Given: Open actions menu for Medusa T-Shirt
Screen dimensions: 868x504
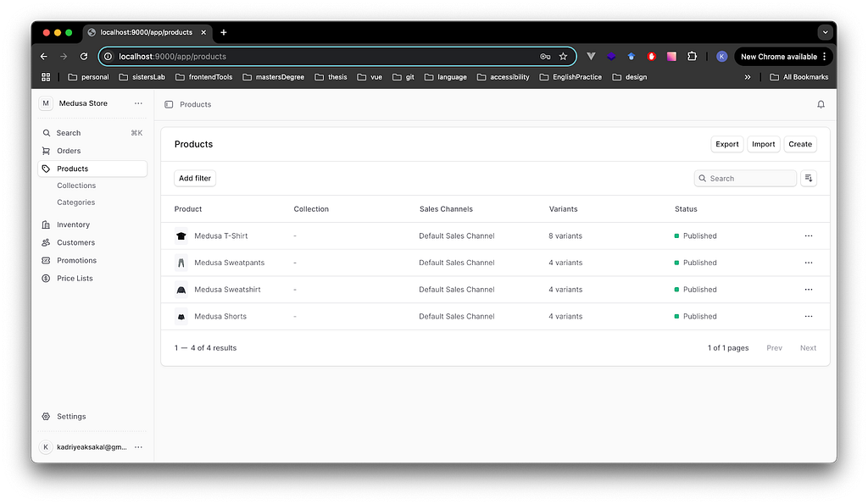Looking at the screenshot, I should click(x=808, y=235).
